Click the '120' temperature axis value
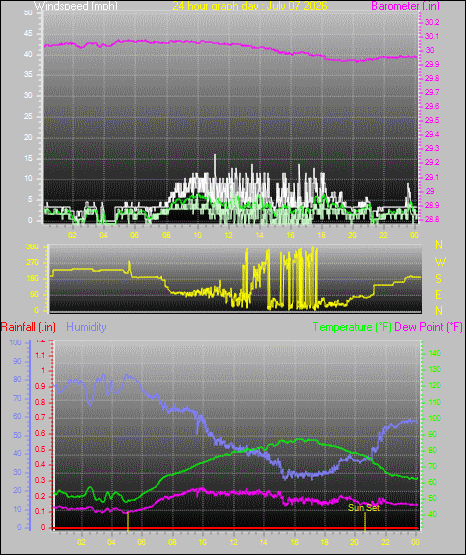The image size is (466, 555). tap(434, 385)
